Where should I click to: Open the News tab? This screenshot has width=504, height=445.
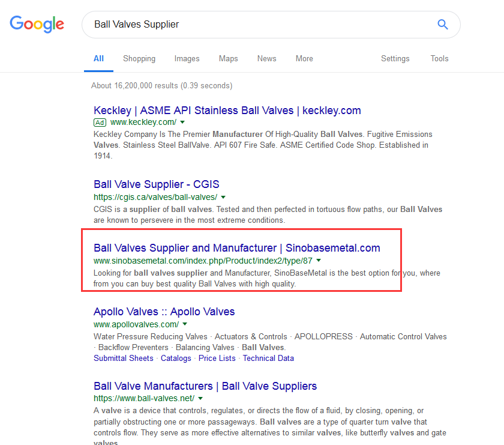click(267, 59)
